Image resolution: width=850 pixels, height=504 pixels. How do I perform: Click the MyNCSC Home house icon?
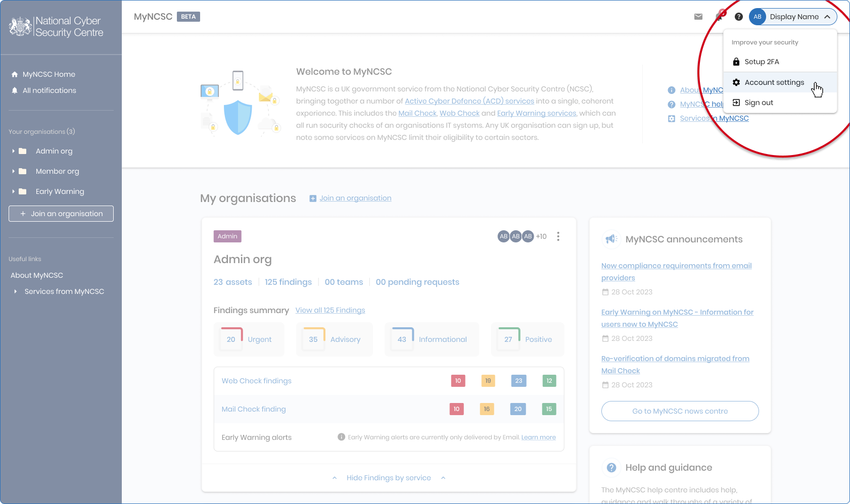pos(15,74)
